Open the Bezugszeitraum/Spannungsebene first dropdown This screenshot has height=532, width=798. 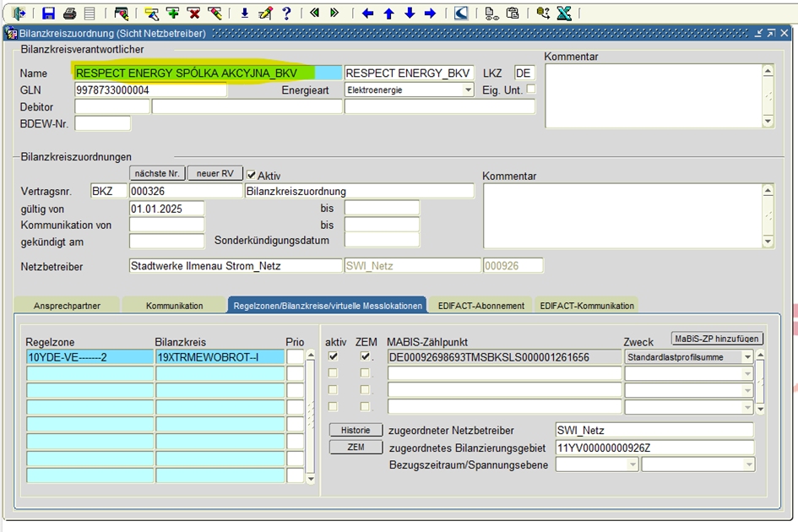632,464
